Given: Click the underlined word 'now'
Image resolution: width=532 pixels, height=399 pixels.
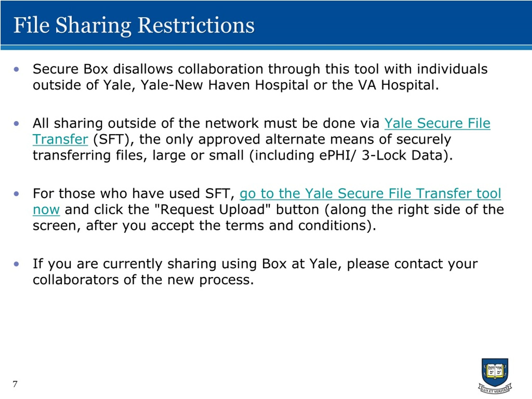Looking at the screenshot, I should click(46, 210).
